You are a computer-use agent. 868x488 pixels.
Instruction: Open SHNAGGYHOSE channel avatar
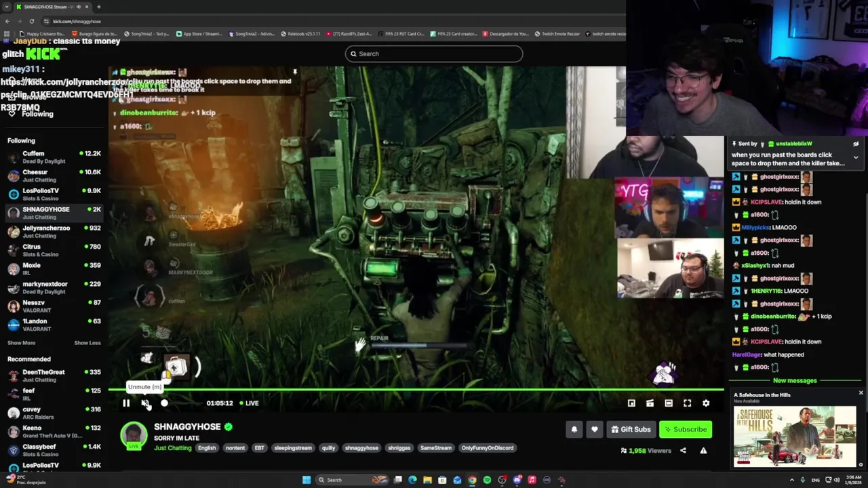point(134,435)
